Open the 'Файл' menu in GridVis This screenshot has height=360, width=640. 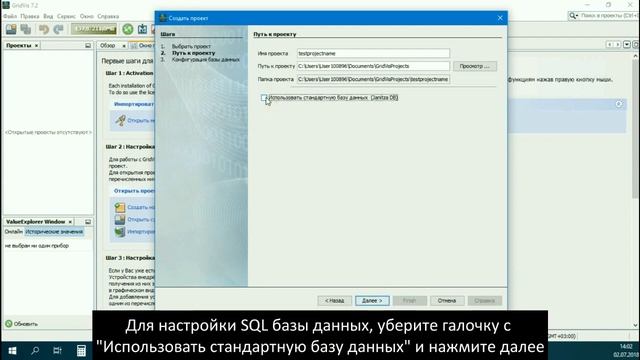point(10,16)
